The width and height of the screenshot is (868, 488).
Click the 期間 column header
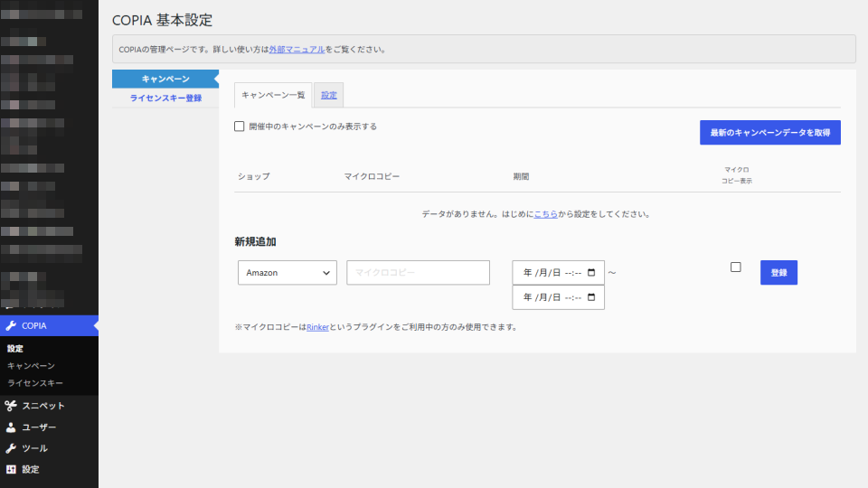click(521, 176)
